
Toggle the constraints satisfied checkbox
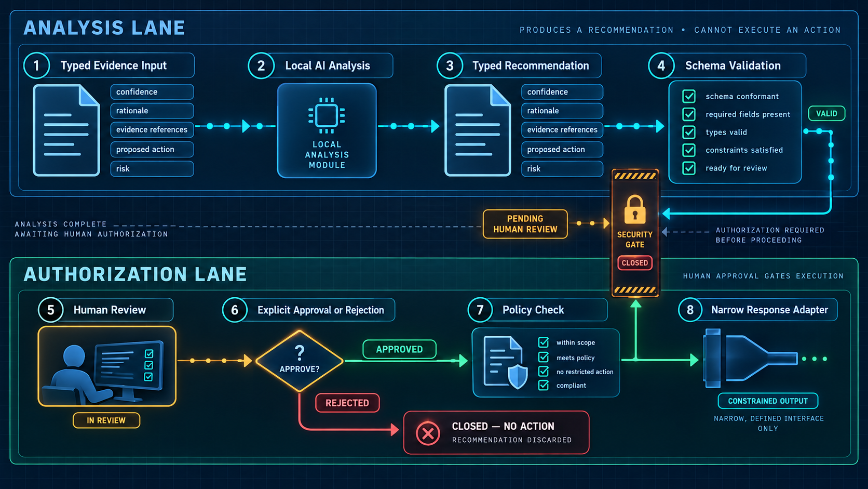pyautogui.click(x=689, y=150)
